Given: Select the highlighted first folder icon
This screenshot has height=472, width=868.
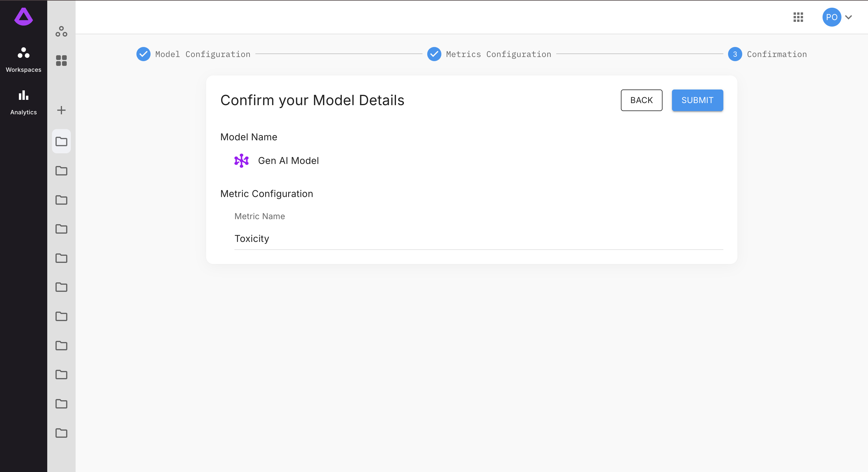Looking at the screenshot, I should (x=61, y=141).
